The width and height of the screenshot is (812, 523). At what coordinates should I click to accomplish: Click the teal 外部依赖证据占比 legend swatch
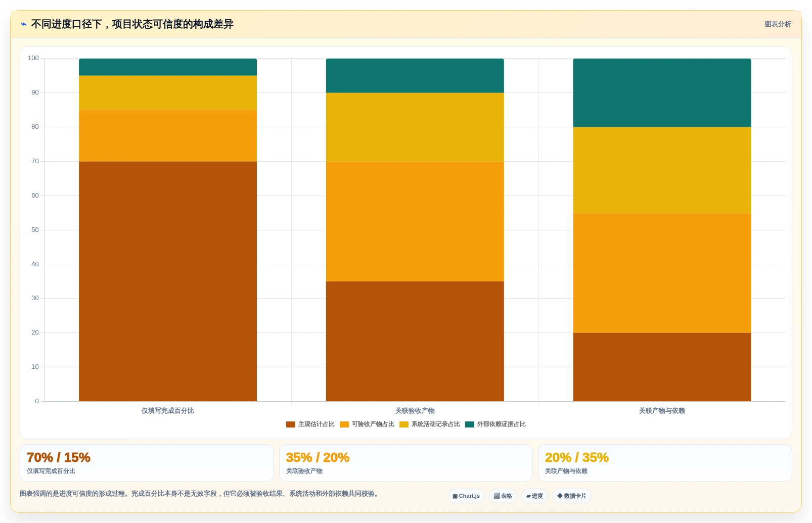(x=470, y=424)
